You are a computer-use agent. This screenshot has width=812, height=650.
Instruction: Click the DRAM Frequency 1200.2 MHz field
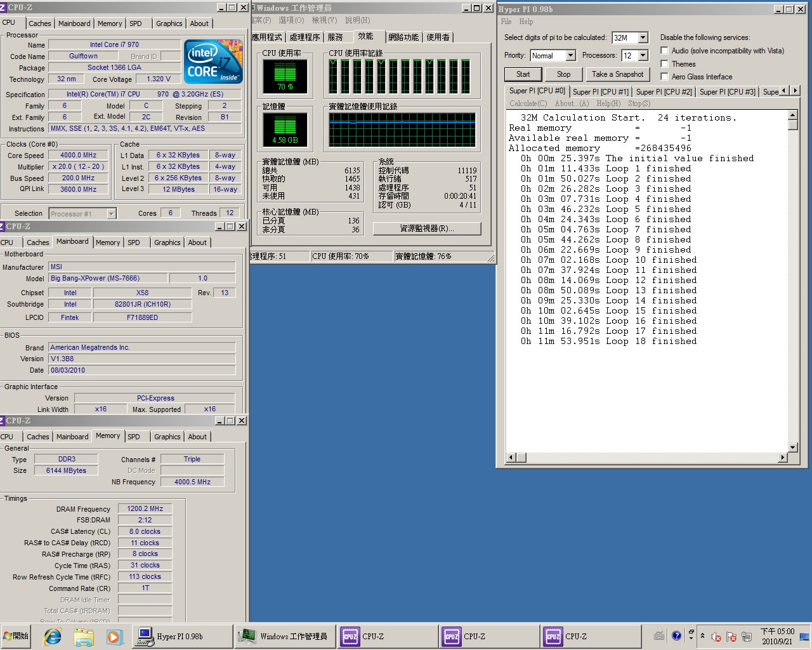click(145, 508)
